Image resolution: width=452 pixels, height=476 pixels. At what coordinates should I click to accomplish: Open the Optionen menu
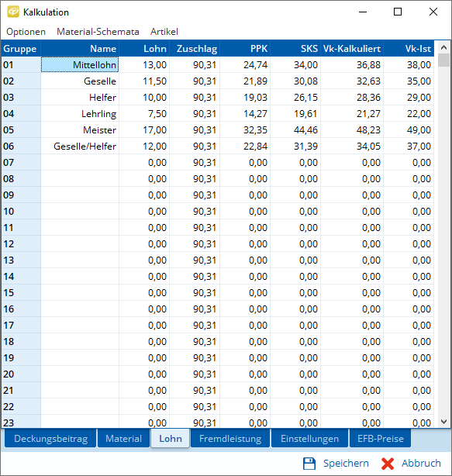point(26,32)
